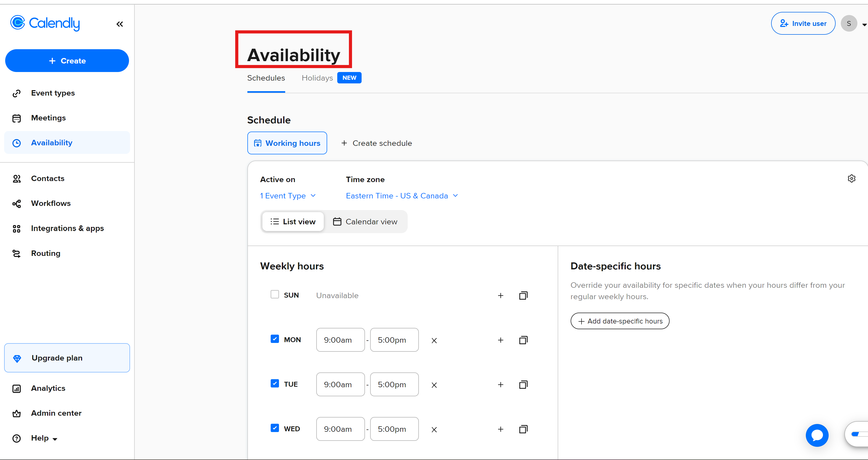Switch to the Holidays tab
The width and height of the screenshot is (868, 460).
click(317, 78)
